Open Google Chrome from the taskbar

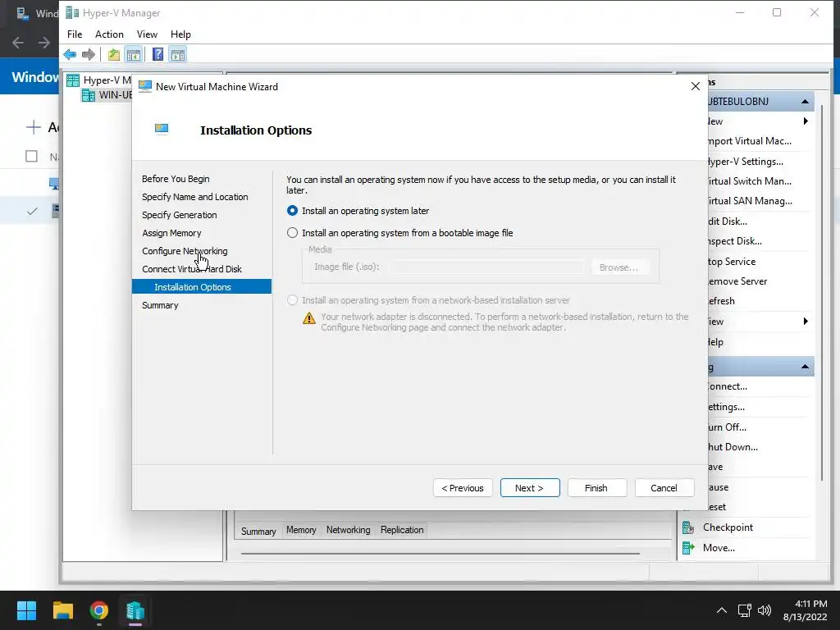click(99, 610)
